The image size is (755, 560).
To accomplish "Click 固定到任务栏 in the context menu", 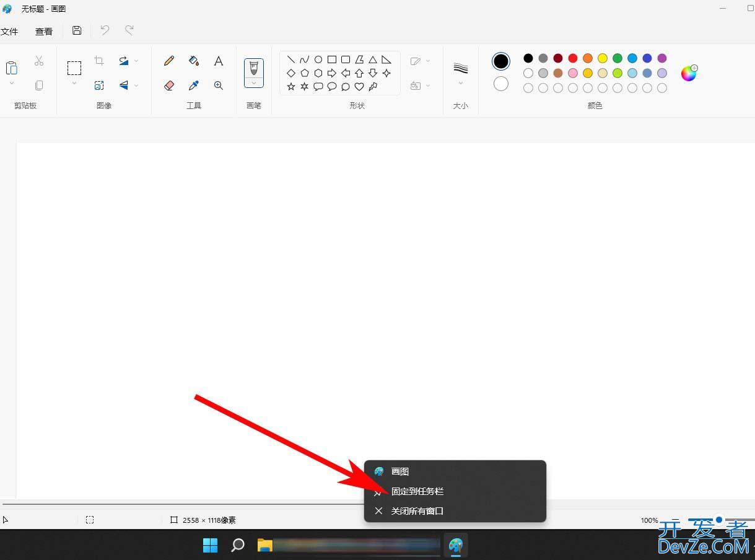I will click(x=417, y=491).
